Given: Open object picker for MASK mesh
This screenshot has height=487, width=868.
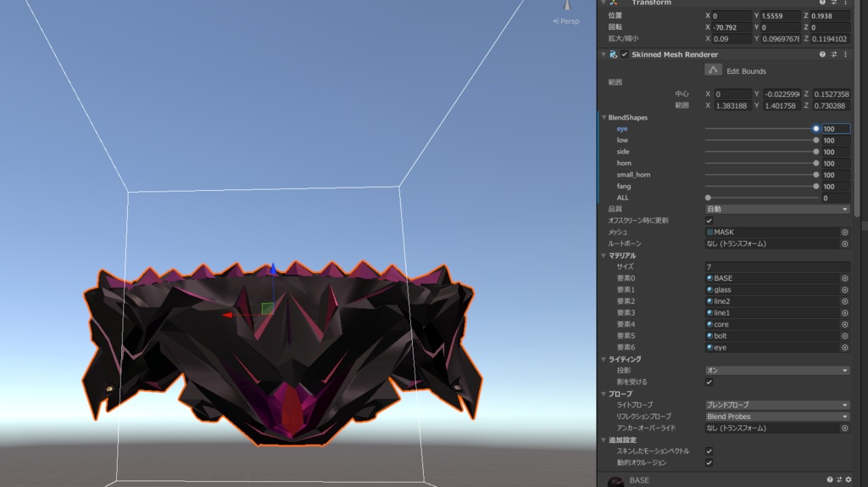Looking at the screenshot, I should click(845, 232).
